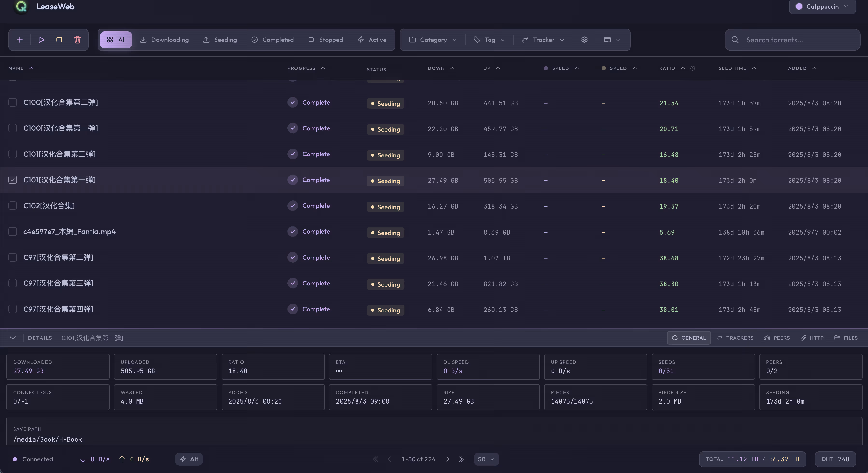Viewport: 868px width, 473px height.
Task: Select the c4e597e7_本編_Fantia.mp4 checkbox
Action: pos(13,232)
